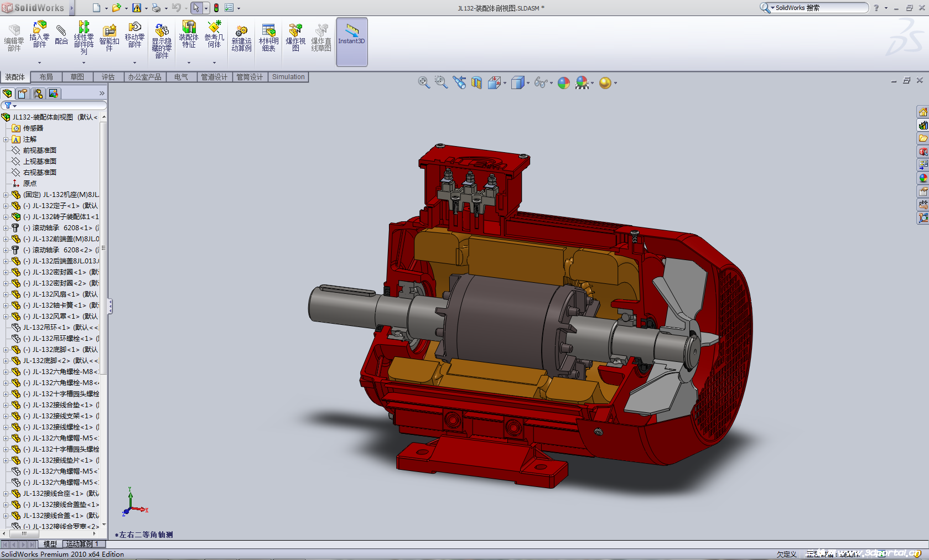This screenshot has height=560, width=929.
Task: Expand the JL-132风扇<1> tree node
Action: click(x=6, y=294)
